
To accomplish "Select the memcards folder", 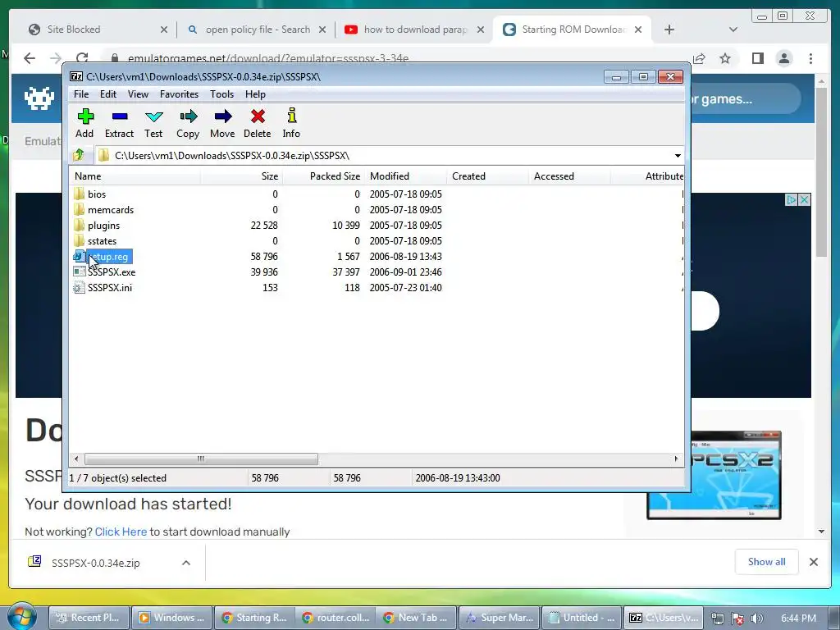I will click(104, 209).
